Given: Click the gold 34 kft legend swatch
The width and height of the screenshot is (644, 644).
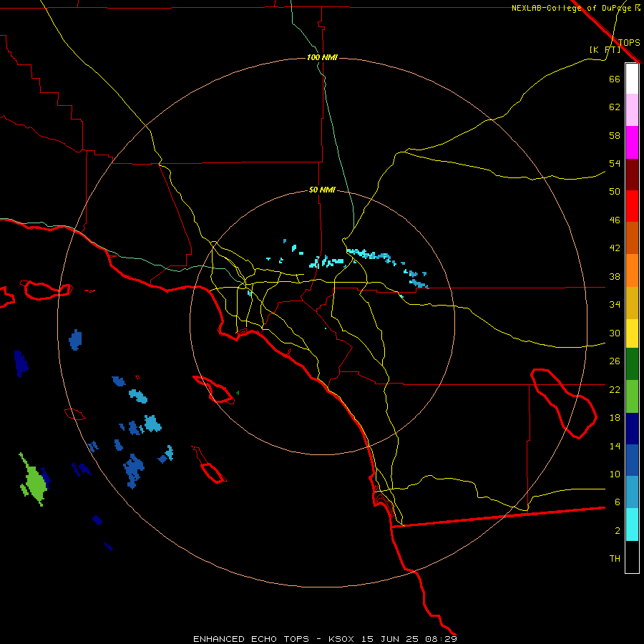Looking at the screenshot, I should 632,303.
